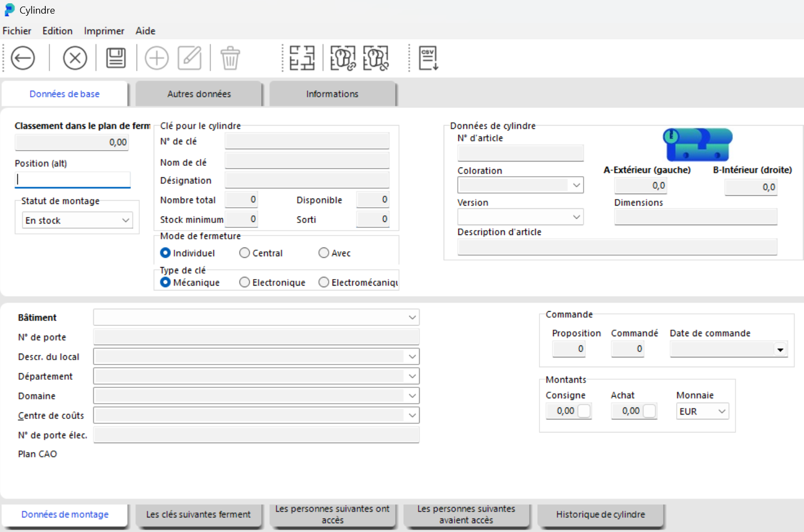Open the Statut de montage dropdown

(77, 220)
